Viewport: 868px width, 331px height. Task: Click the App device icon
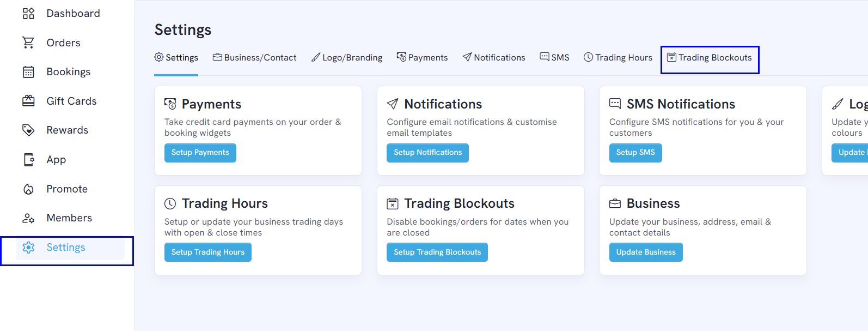pyautogui.click(x=28, y=160)
